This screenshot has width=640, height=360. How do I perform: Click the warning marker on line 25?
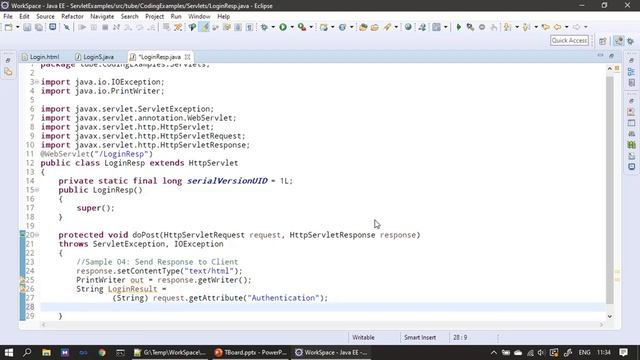[22, 280]
